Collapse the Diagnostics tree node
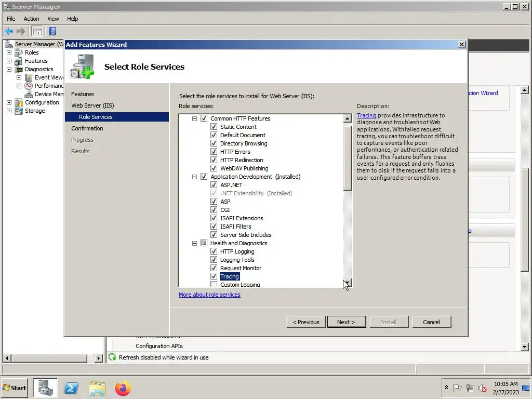The image size is (532, 399). click(9, 69)
